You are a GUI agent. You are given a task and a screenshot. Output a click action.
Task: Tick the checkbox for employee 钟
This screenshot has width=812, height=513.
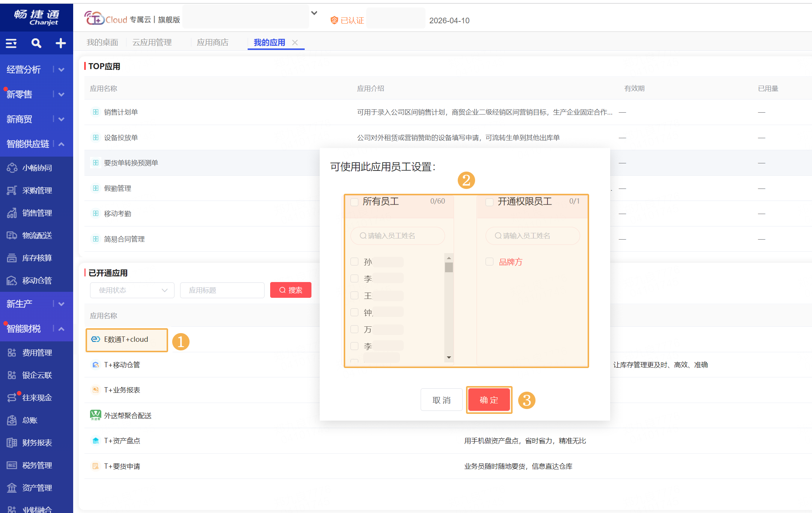[354, 312]
